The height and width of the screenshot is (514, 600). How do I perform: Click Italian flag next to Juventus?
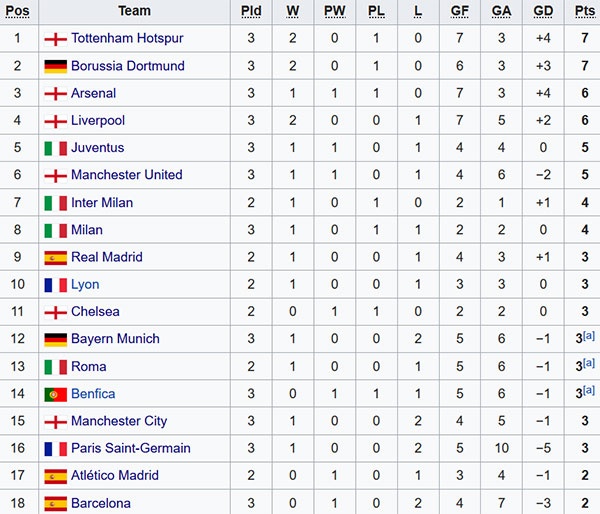[x=55, y=148]
